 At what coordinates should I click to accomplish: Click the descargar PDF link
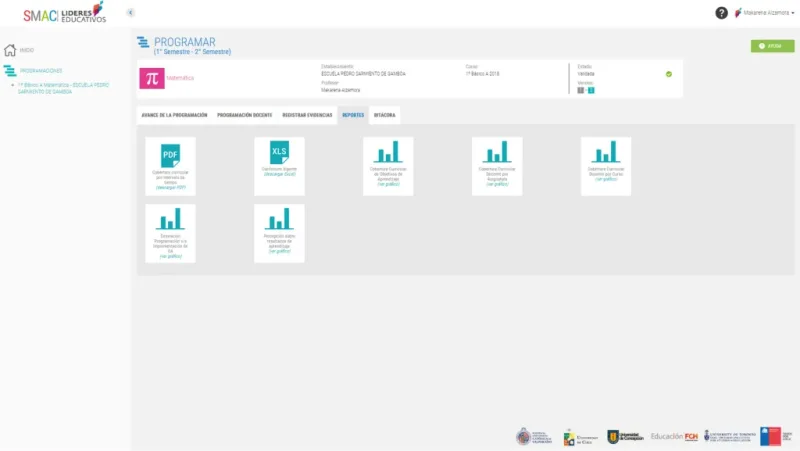[x=170, y=188]
